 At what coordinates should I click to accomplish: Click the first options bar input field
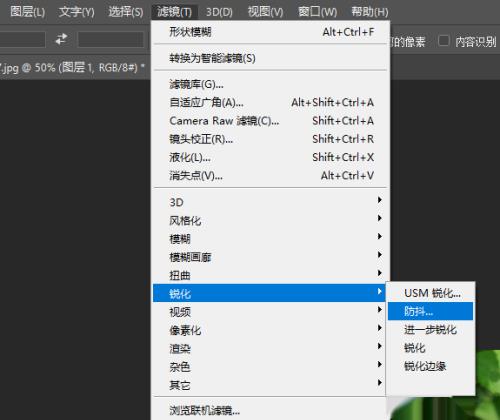[x=22, y=39]
